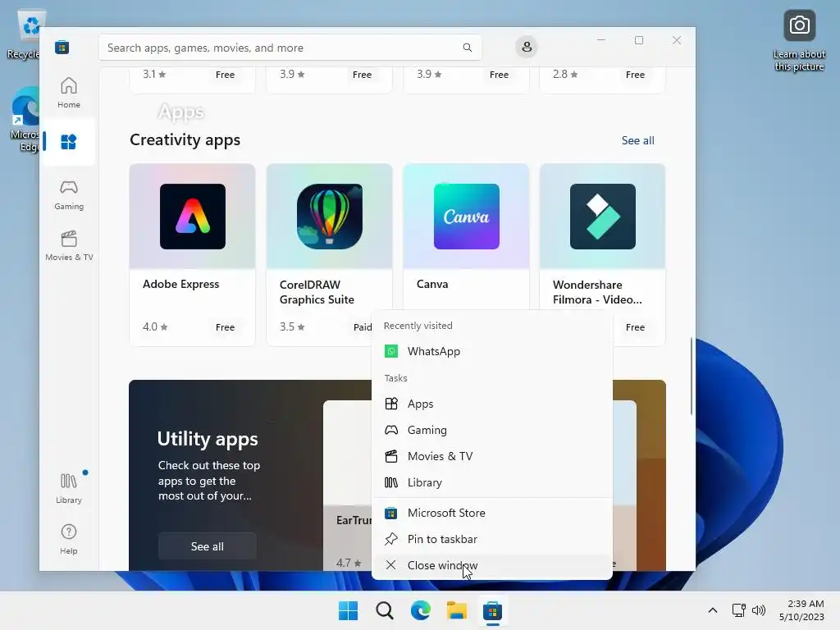
Task: Launch Microsoft Store from jump list
Action: (492, 514)
